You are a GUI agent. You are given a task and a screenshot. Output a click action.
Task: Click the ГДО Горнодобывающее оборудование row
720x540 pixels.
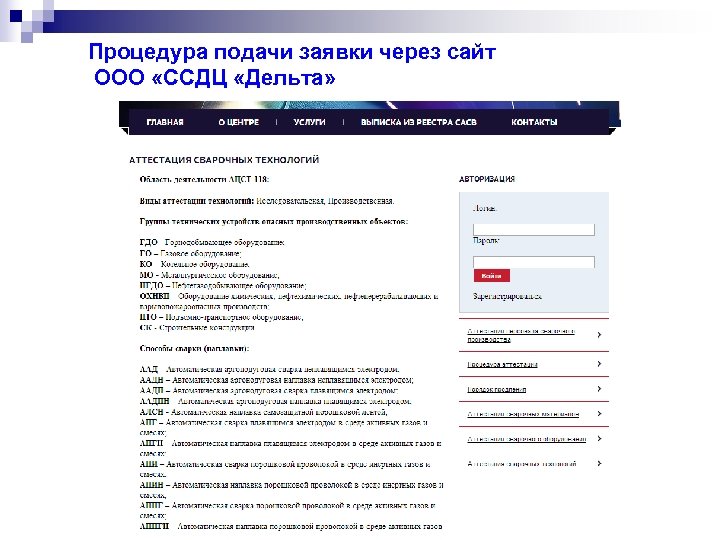212,242
